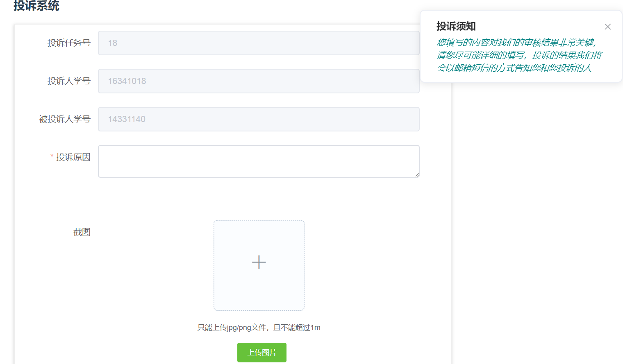Click the 上传图片 green button

(261, 353)
